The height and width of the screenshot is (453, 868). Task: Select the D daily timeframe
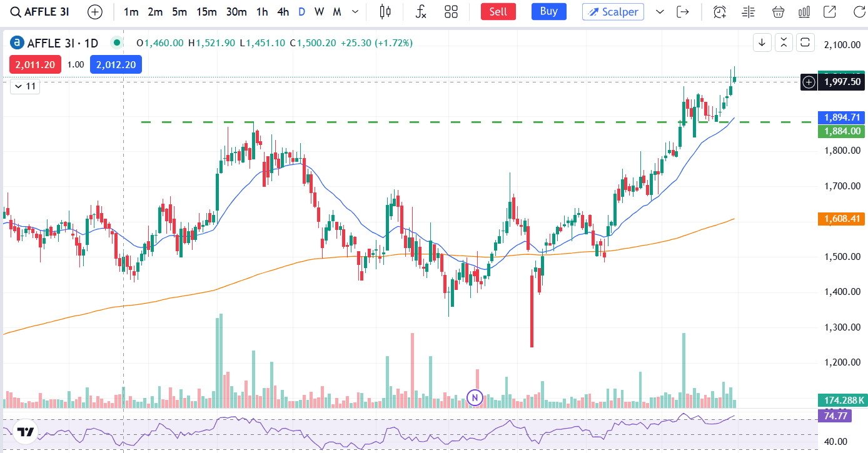point(302,11)
